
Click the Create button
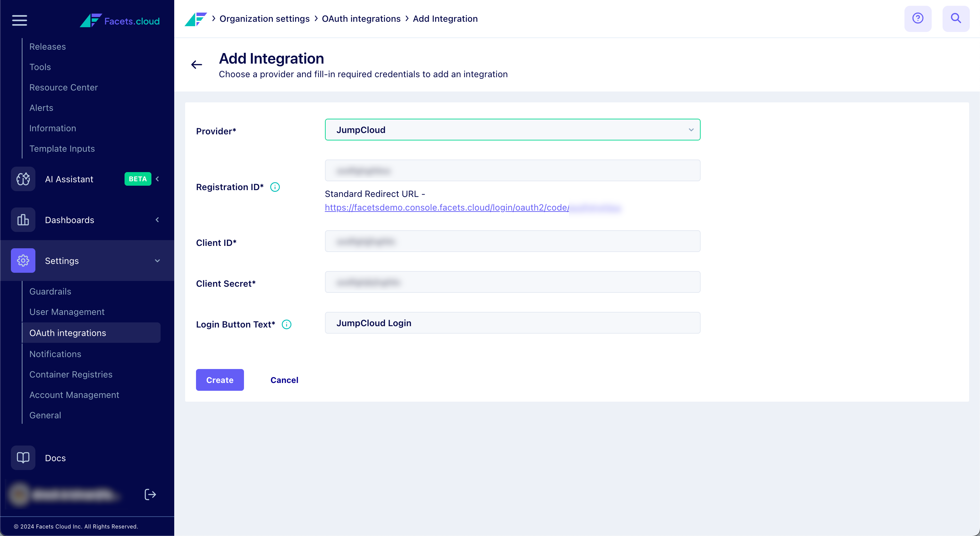tap(220, 380)
